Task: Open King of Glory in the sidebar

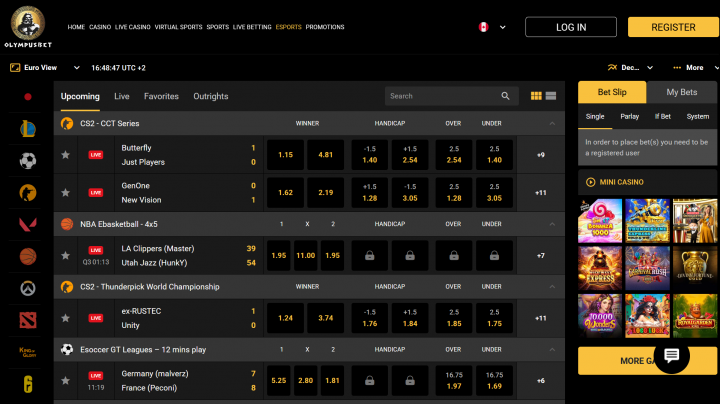Action: coord(28,352)
